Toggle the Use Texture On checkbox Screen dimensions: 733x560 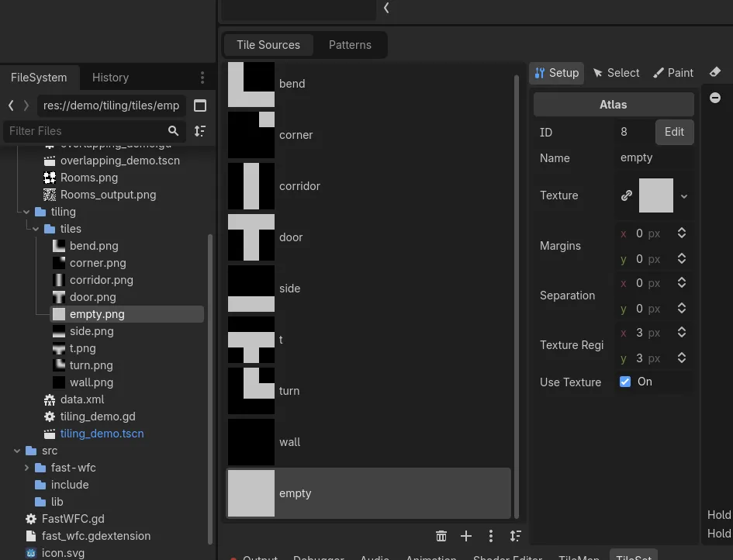click(x=625, y=382)
